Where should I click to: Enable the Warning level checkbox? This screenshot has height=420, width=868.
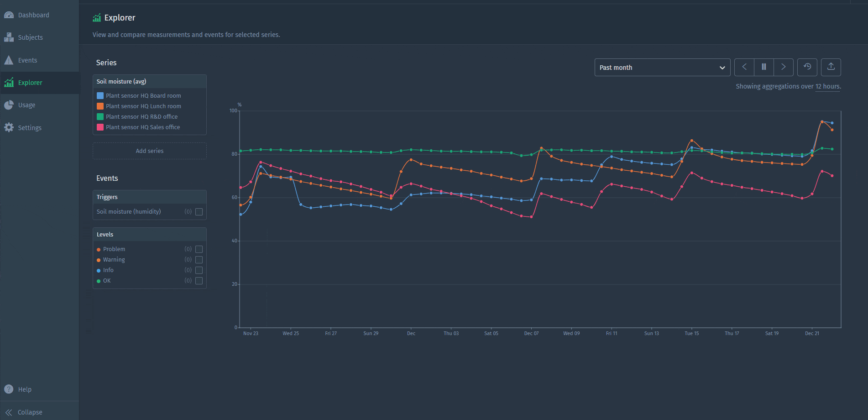pyautogui.click(x=199, y=259)
